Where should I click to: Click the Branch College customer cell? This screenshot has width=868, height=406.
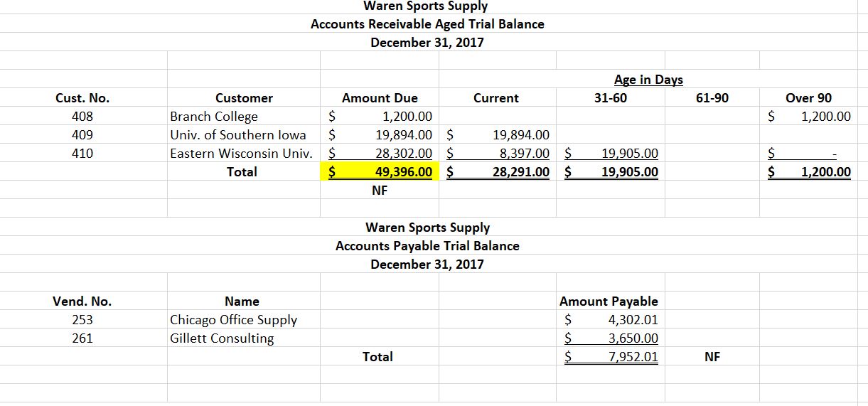coord(214,117)
